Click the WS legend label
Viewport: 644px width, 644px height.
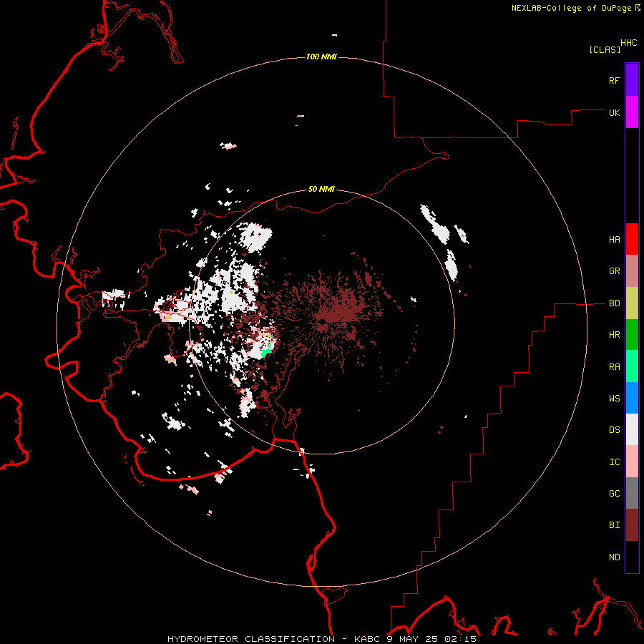(x=614, y=399)
